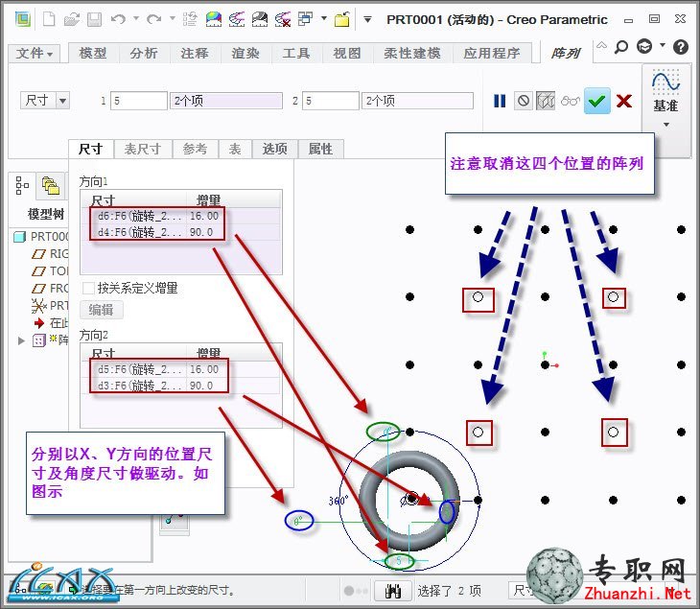Click the second direction member count field

tap(331, 101)
